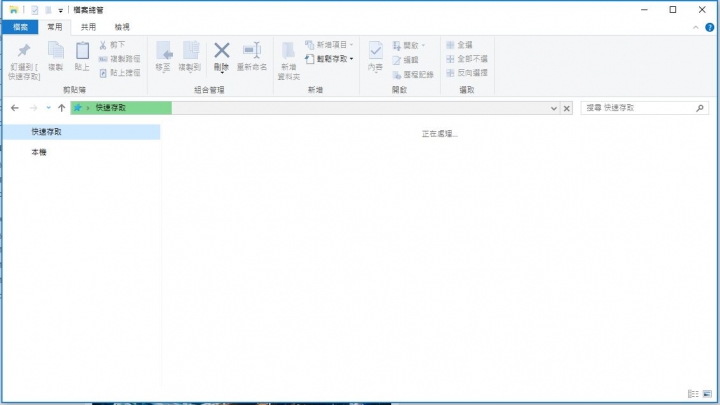Collapse the ribbon with the chevron
This screenshot has height=405, width=720.
(697, 27)
